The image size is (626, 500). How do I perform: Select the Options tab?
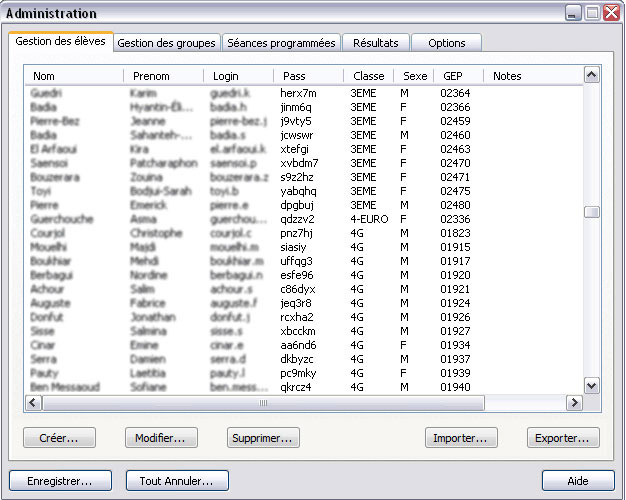[x=446, y=43]
